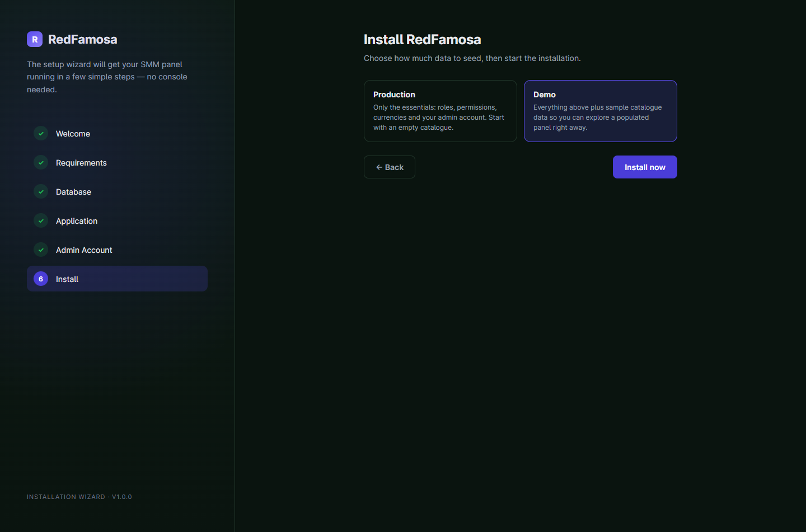Click the 'Only the essentials' description text
Viewport: 806px width, 532px height.
coord(439,117)
